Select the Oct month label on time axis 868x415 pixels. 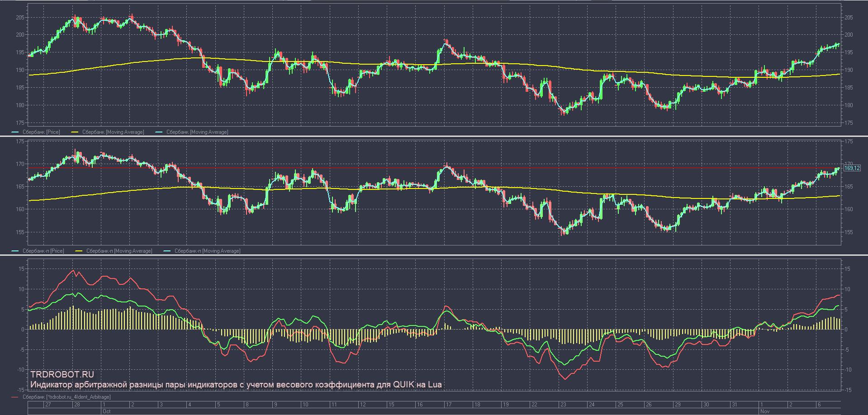tap(107, 411)
